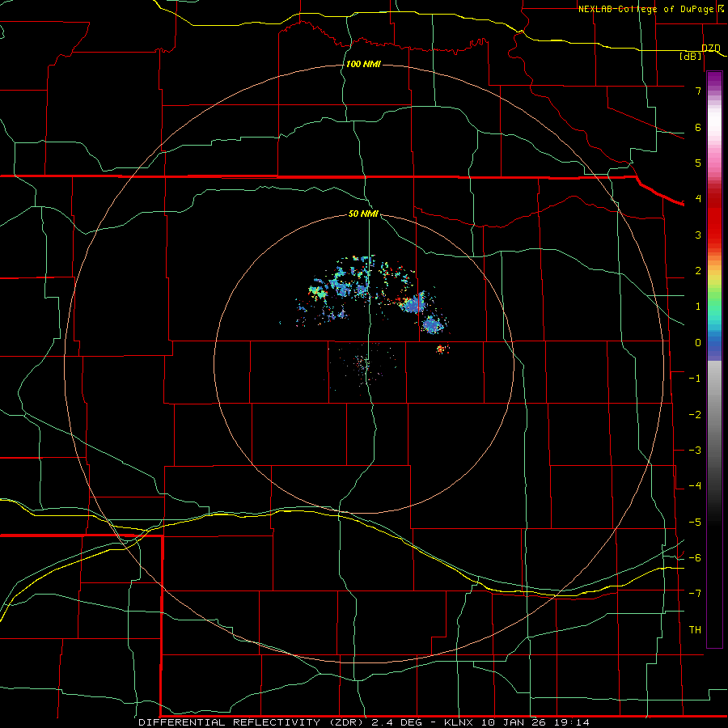Click the small red-orange echo southeast of the main echoes
728x728 pixels.
point(442,349)
